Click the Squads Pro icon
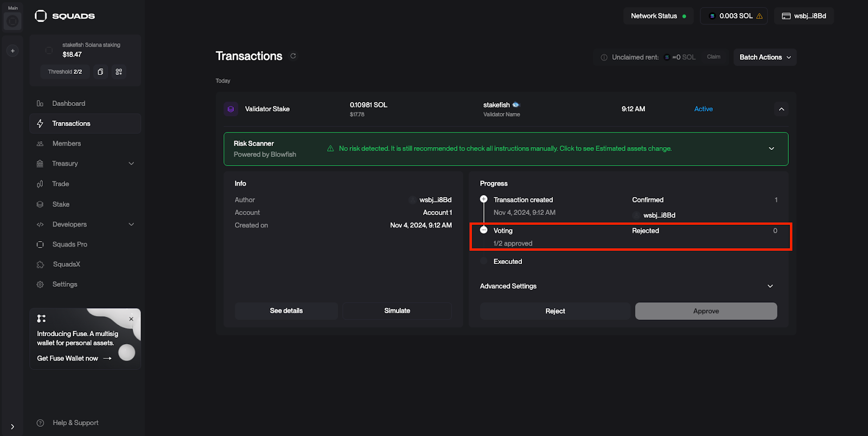The width and height of the screenshot is (868, 436). [40, 245]
